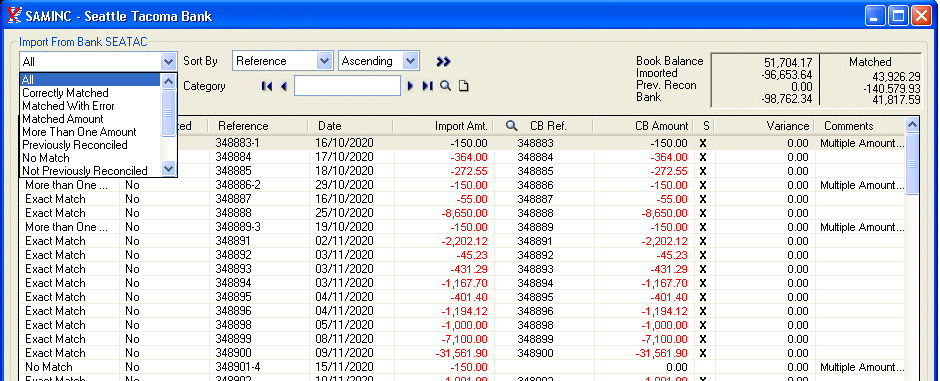Image resolution: width=940 pixels, height=381 pixels.
Task: Click the previous record arrow icon
Action: click(x=284, y=86)
